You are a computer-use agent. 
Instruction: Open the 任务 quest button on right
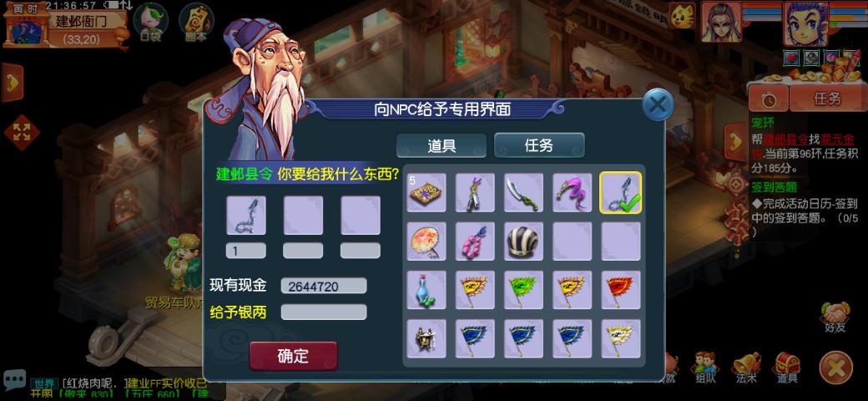(x=827, y=99)
